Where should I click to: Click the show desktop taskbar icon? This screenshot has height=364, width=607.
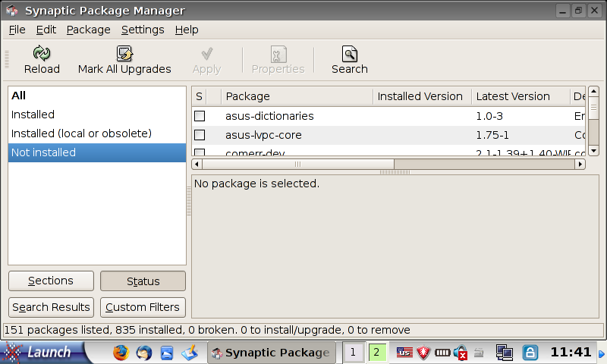click(190, 353)
